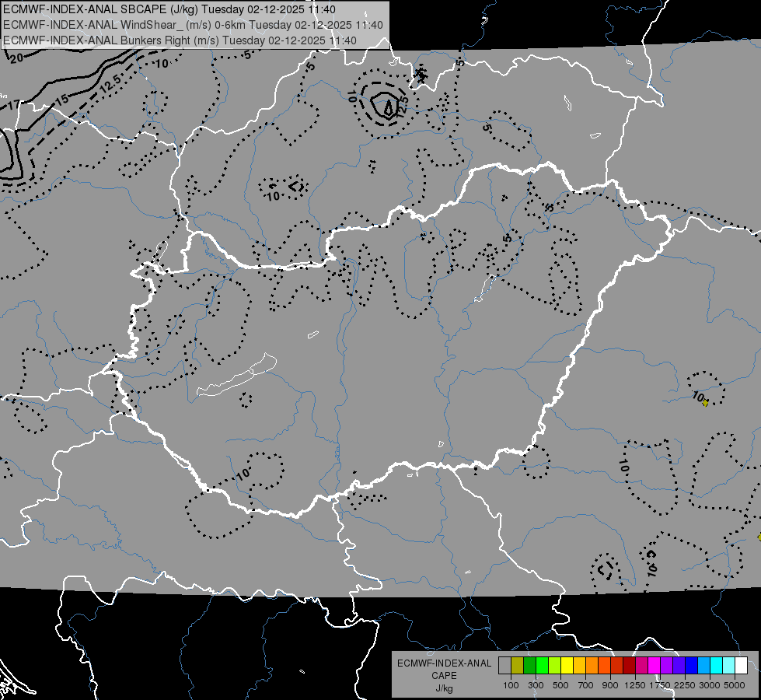Click the '1250' legend tick label
Viewport: 761px width, 700px height.
coord(635,685)
